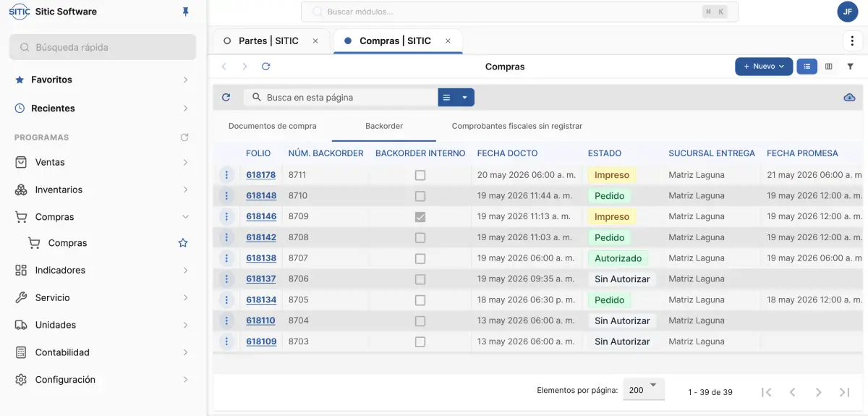Open the Elementos por página dropdown

[x=644, y=389]
